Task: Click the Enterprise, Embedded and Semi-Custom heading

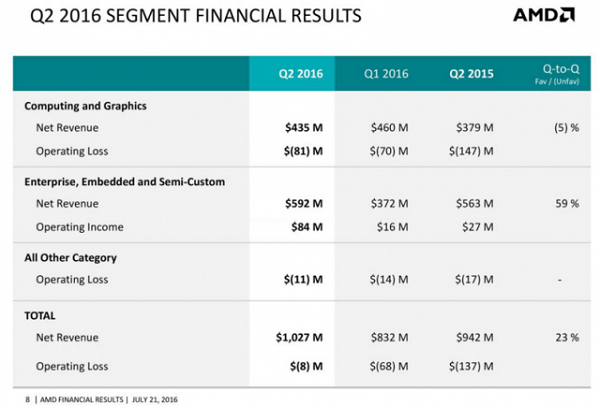Action: coord(124,181)
